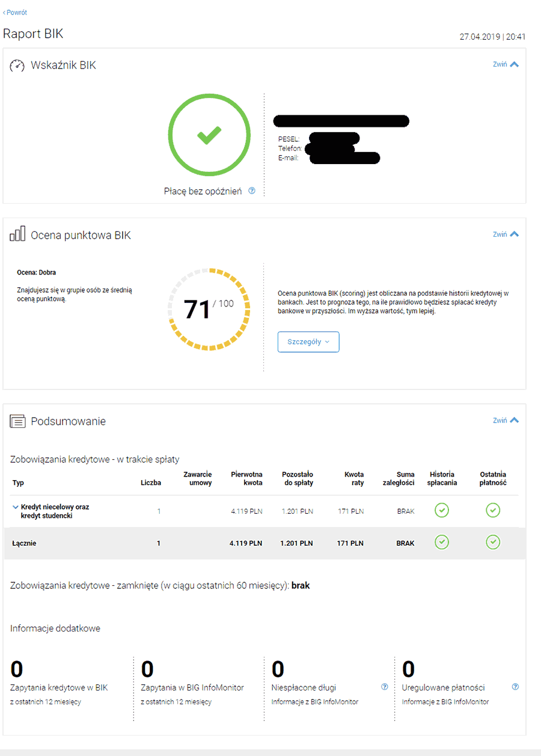The image size is (541, 756).
Task: Expand the Kredyt niecelowy oraz kredyt studencki row
Action: pos(15,507)
